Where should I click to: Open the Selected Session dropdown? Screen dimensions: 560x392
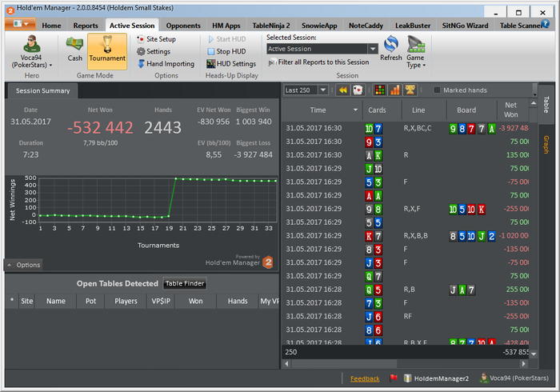372,49
